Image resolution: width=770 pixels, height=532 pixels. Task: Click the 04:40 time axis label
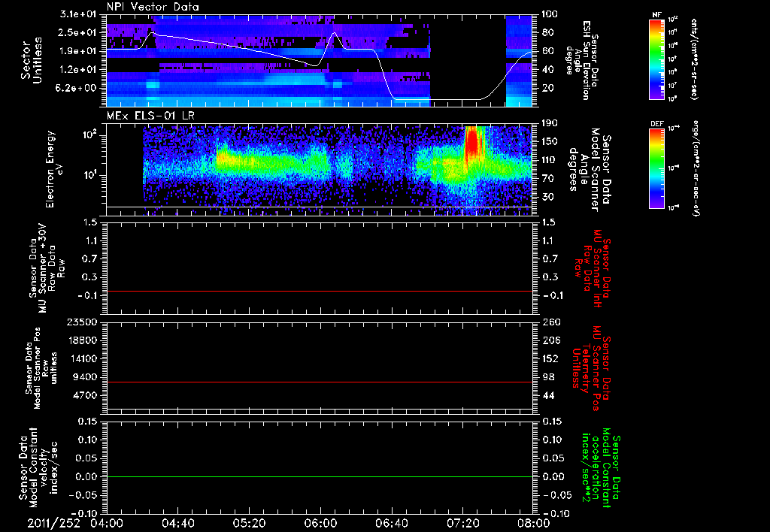tap(177, 523)
